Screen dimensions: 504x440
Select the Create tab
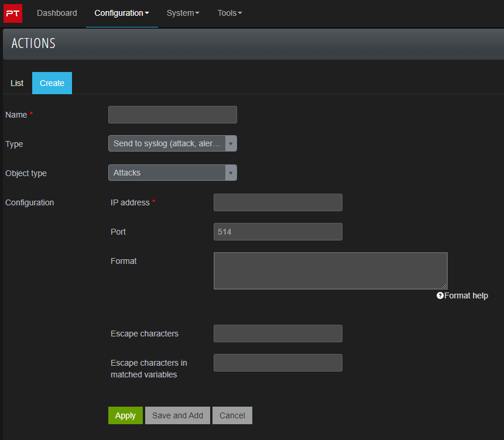click(x=52, y=83)
